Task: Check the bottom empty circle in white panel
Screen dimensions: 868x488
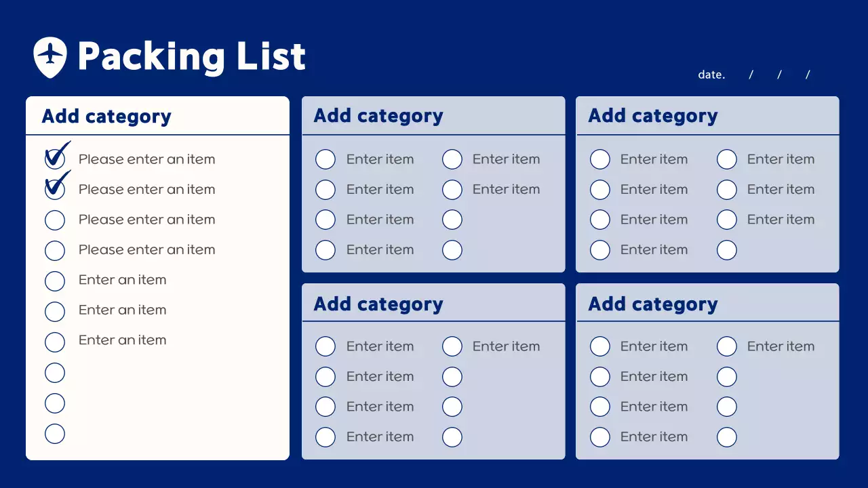Action: point(55,433)
